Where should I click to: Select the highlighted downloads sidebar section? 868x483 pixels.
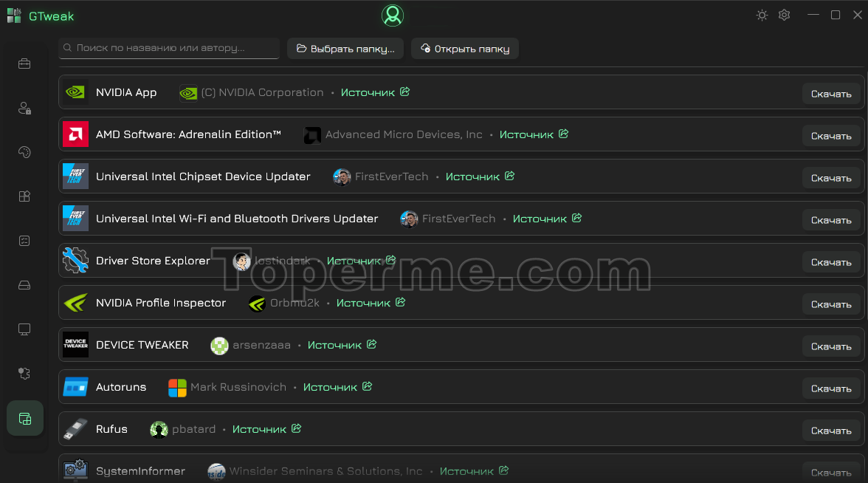tap(25, 418)
